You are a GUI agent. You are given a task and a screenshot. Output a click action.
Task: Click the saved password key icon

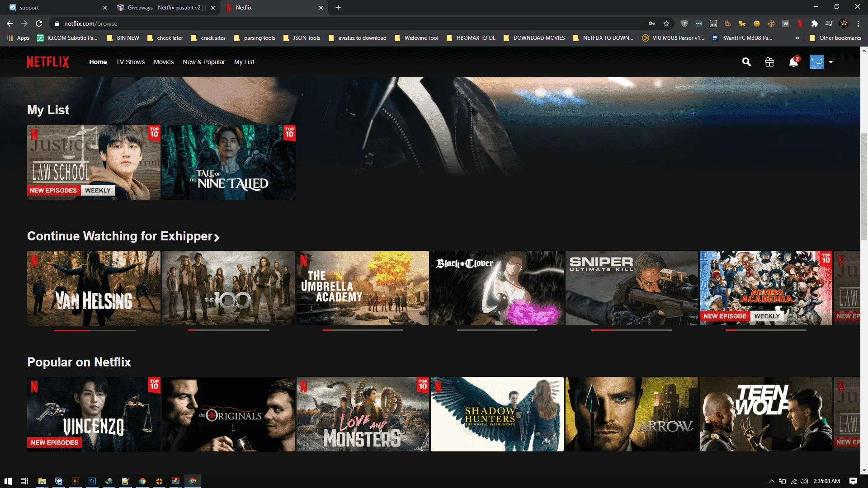pyautogui.click(x=652, y=23)
